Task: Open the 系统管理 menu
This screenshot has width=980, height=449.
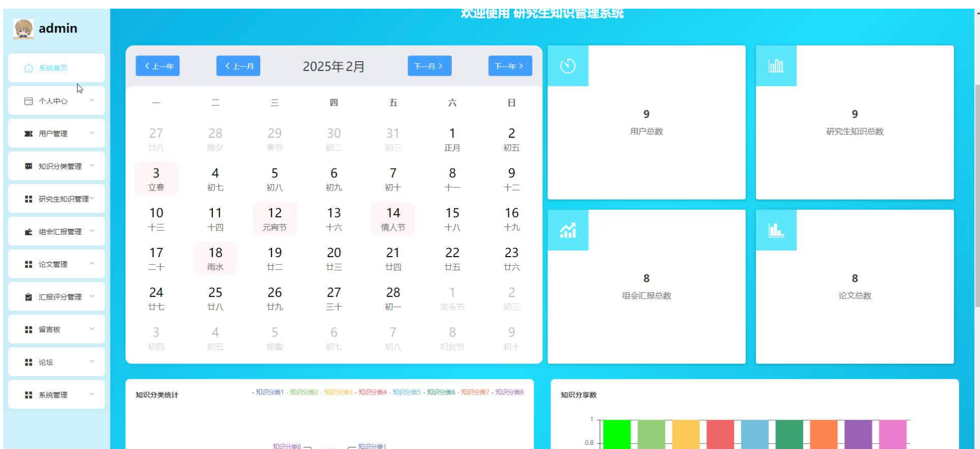Action: coord(57,395)
